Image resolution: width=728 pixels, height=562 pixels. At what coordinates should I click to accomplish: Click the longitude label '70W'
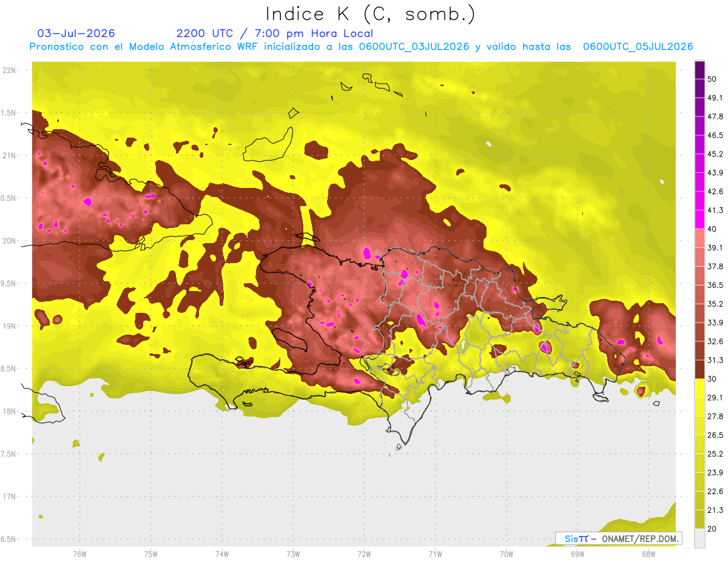(x=507, y=554)
